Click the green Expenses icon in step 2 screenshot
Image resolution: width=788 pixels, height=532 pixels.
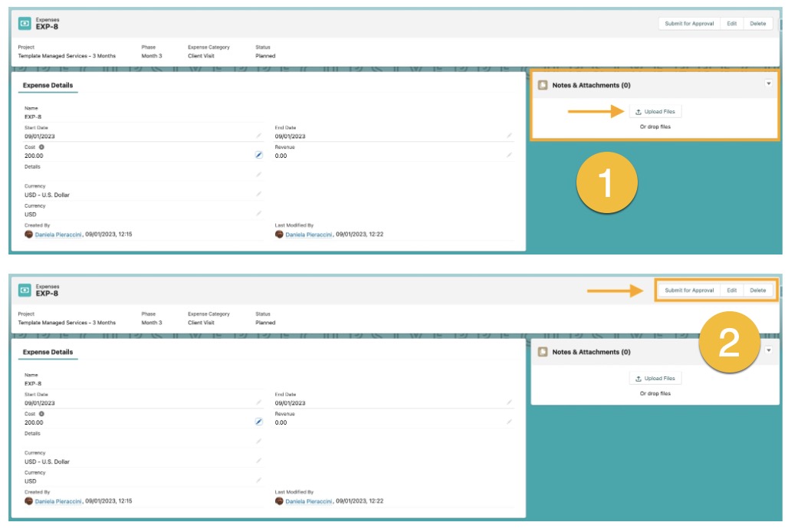(25, 291)
